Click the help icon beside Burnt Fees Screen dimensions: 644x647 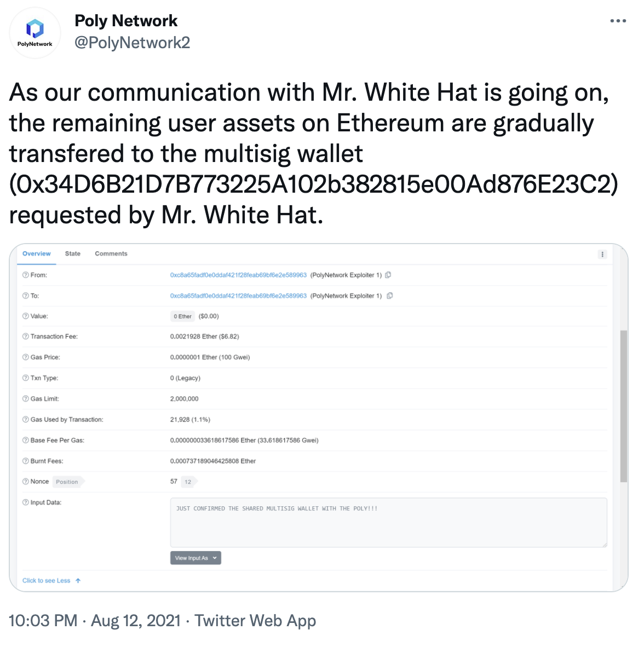coord(25,461)
